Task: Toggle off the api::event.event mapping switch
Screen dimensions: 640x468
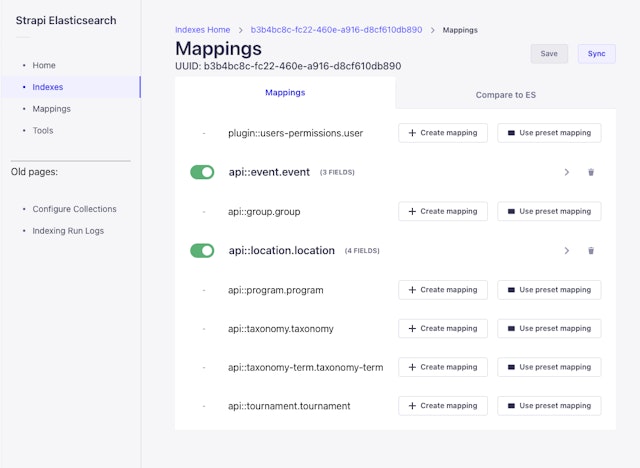Action: coord(202,172)
